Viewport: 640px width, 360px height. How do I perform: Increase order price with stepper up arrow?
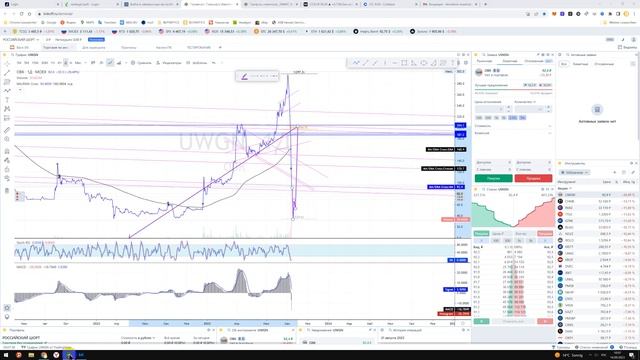509,107
